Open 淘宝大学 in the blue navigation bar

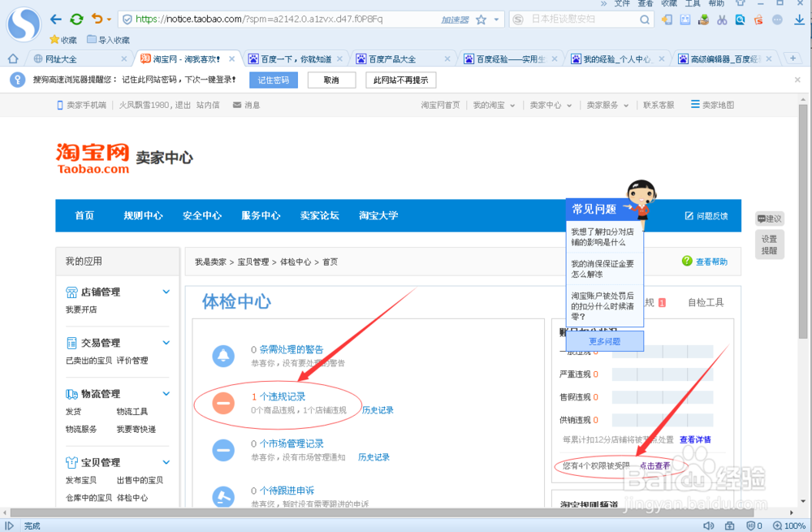click(x=378, y=215)
